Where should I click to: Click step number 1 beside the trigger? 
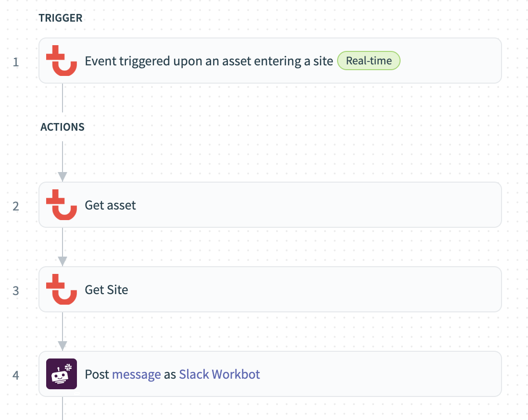pos(16,62)
